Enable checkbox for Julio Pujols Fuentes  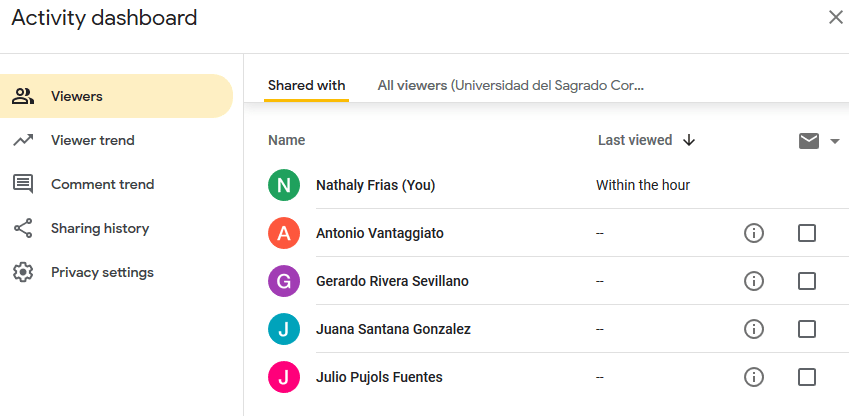807,377
